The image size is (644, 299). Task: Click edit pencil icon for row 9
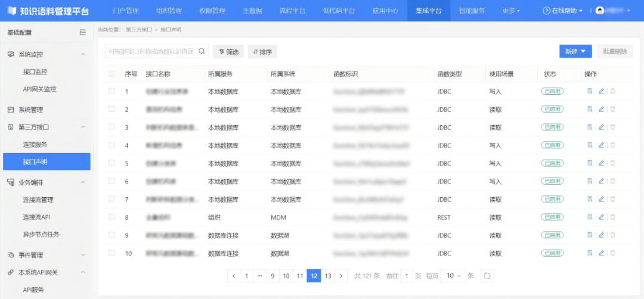pyautogui.click(x=601, y=235)
